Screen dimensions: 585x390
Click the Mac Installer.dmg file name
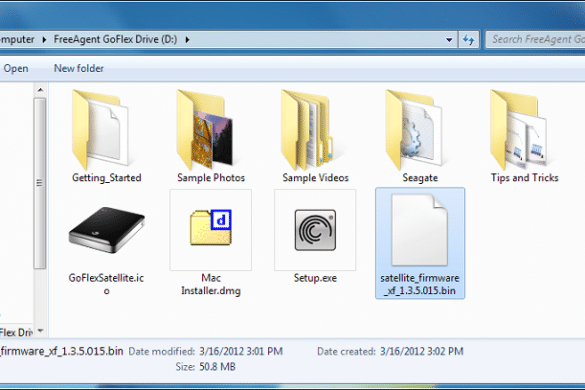pyautogui.click(x=211, y=284)
